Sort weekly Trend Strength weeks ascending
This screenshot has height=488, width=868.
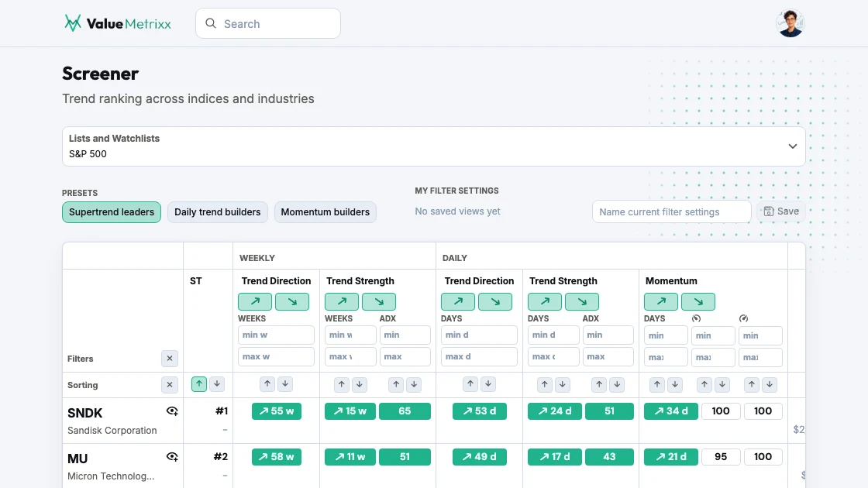[342, 384]
